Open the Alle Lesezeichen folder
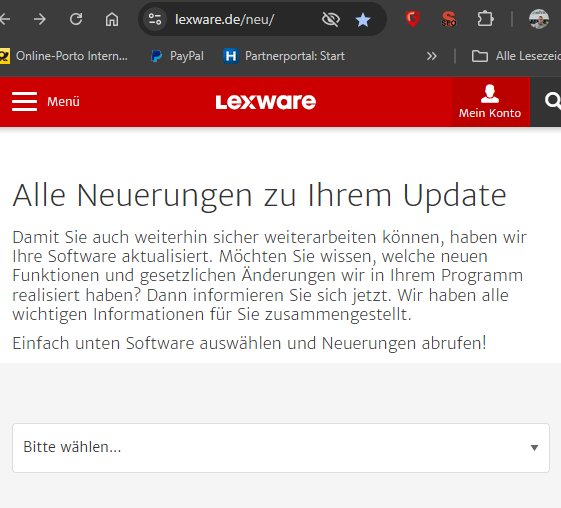 516,56
